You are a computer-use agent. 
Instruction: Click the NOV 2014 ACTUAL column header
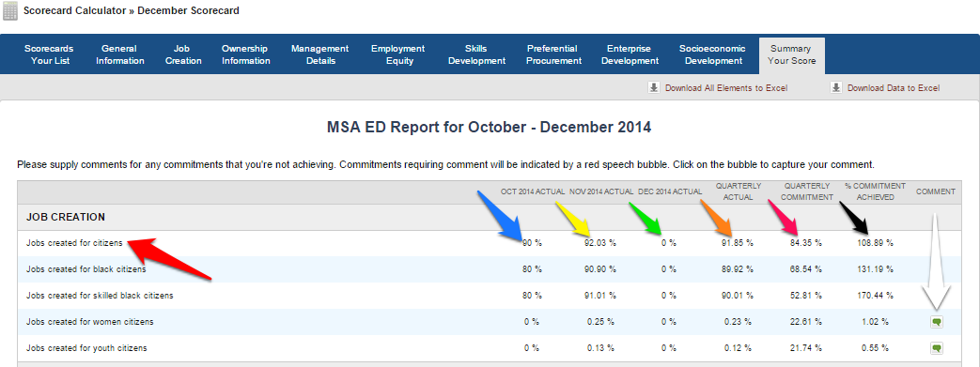click(601, 191)
